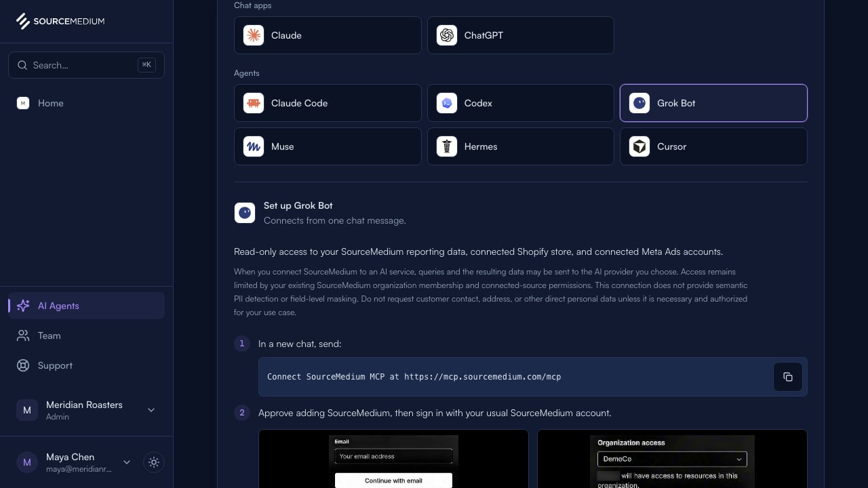Open the DemoCo organization dropdown

click(672, 459)
